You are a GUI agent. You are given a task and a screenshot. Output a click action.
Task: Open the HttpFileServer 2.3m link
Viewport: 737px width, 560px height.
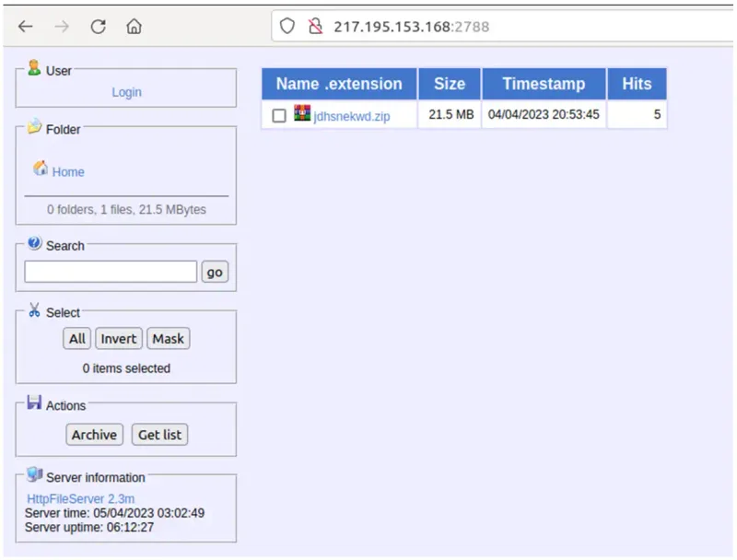[81, 499]
